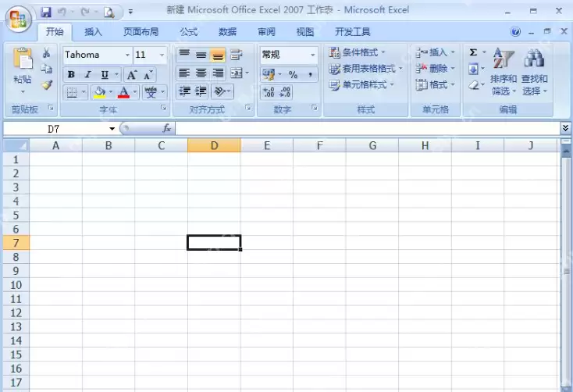Open the Name Box dropdown arrow
This screenshot has width=573, height=392.
coord(112,129)
